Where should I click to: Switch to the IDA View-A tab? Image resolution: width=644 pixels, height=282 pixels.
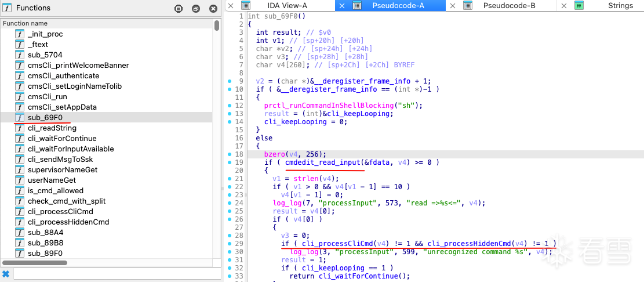click(287, 5)
